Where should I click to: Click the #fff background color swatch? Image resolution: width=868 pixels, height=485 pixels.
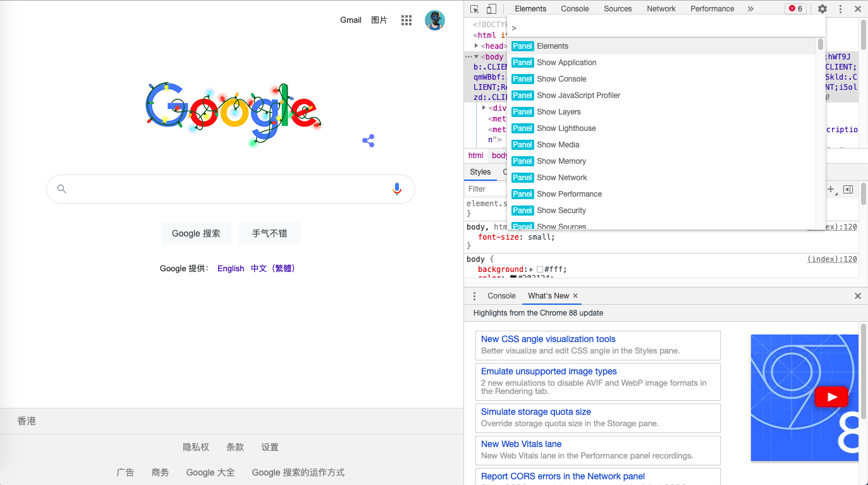tap(540, 269)
